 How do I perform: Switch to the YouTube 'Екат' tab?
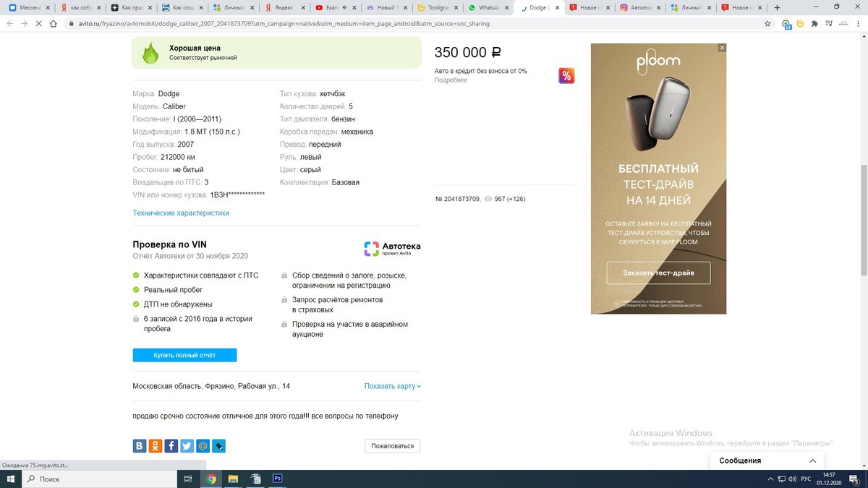[x=334, y=7]
